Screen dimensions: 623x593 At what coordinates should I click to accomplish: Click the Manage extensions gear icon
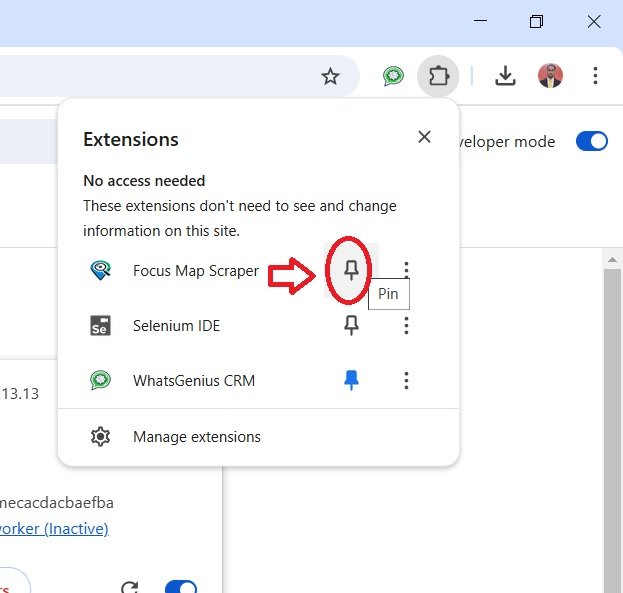click(101, 437)
